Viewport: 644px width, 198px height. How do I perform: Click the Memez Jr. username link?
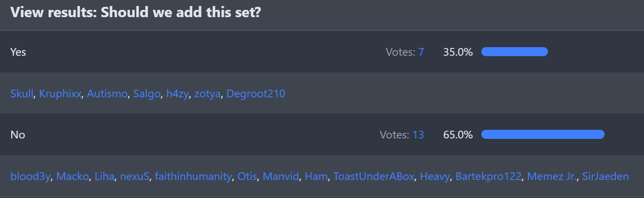(551, 176)
